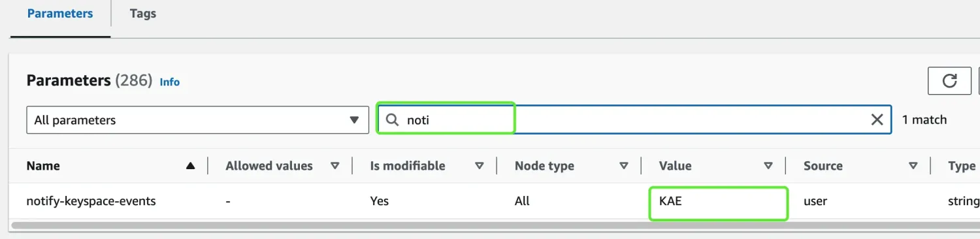Click the Name column header

pos(43,166)
